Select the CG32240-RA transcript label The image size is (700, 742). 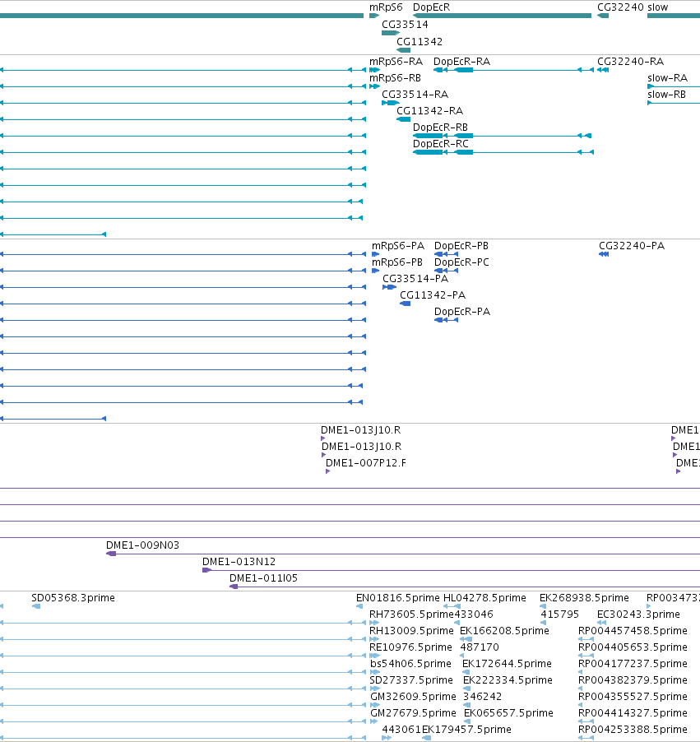tap(630, 62)
